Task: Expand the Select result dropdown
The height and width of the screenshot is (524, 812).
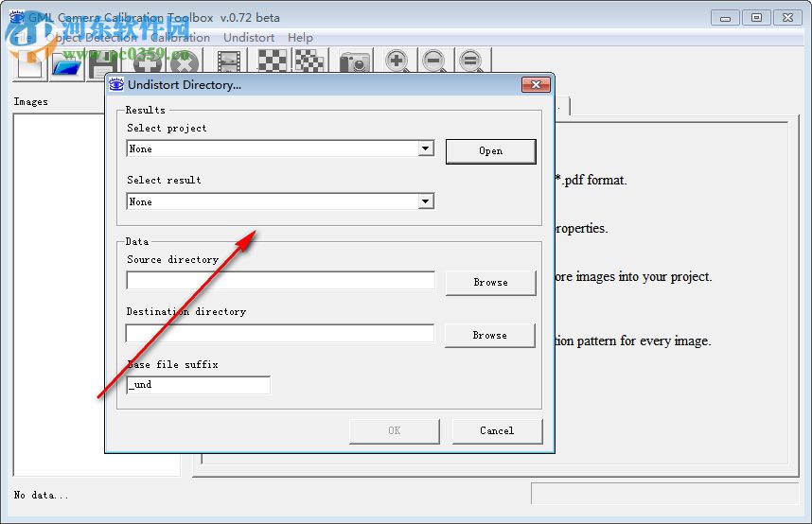Action: tap(426, 201)
